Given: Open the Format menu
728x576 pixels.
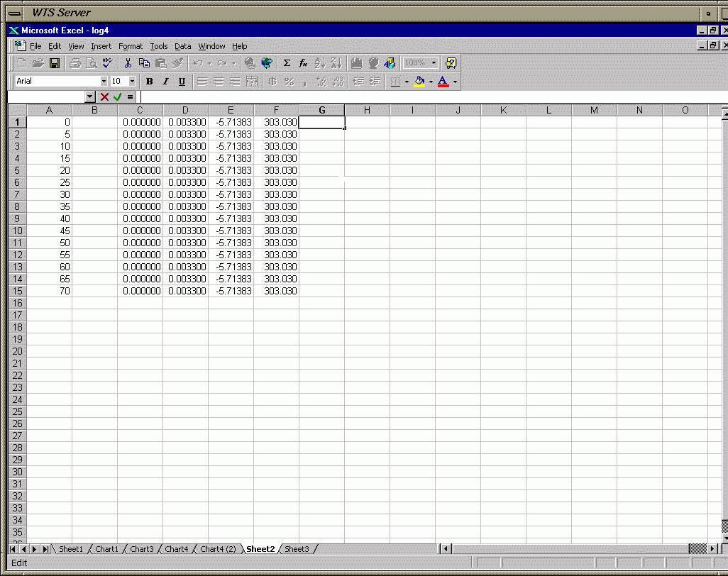Looking at the screenshot, I should pos(131,46).
